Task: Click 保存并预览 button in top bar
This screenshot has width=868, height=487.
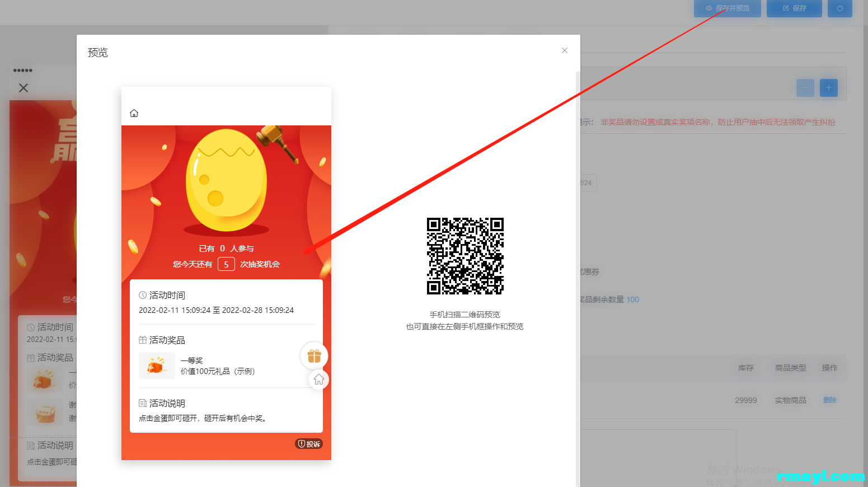Action: pyautogui.click(x=727, y=8)
